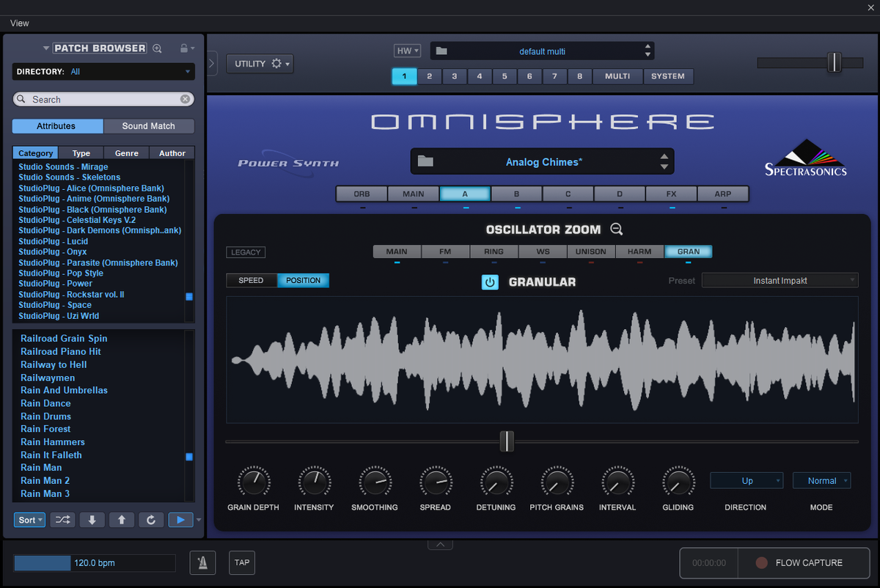Click into the Search input field
The width and height of the screenshot is (880, 588).
103,99
